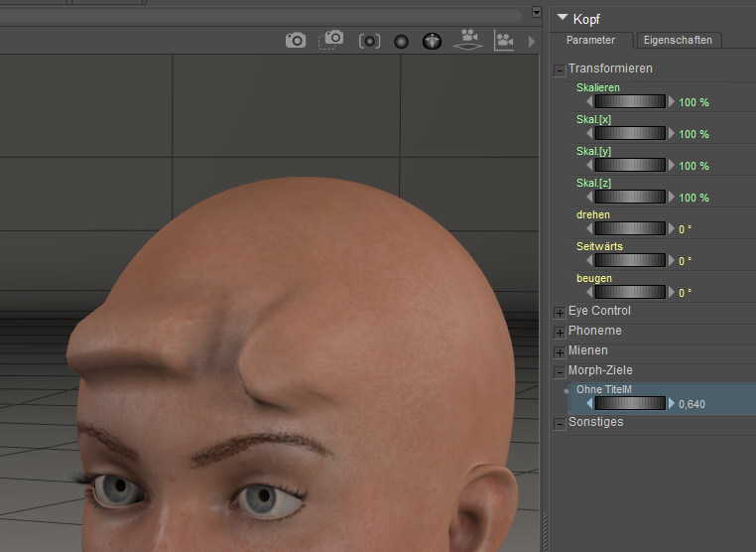This screenshot has width=756, height=552.
Task: Switch to the Eigenschaften tab
Action: 679,40
